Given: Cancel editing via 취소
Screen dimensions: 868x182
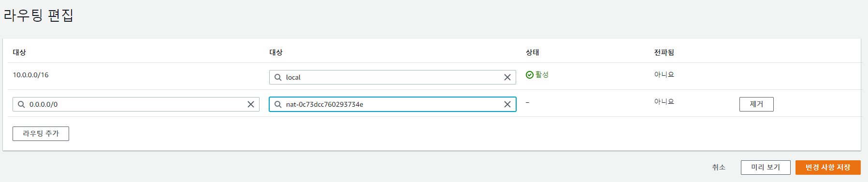Looking at the screenshot, I should [719, 168].
